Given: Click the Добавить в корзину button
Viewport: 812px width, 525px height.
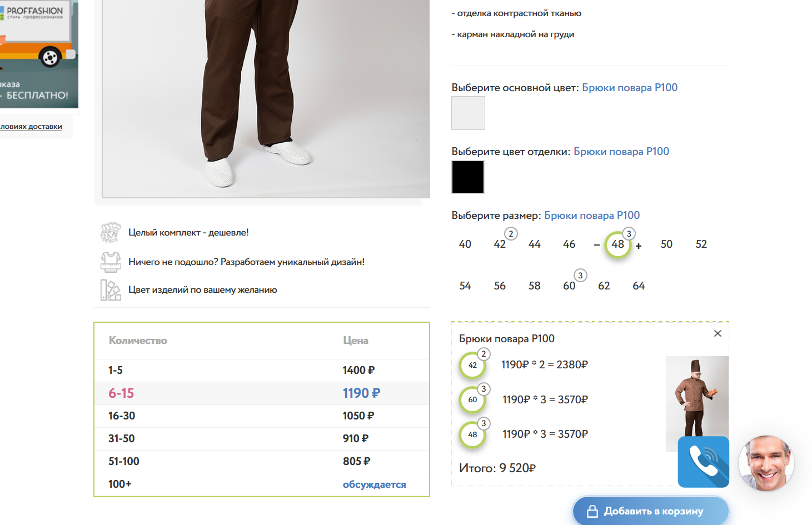Looking at the screenshot, I should (650, 511).
